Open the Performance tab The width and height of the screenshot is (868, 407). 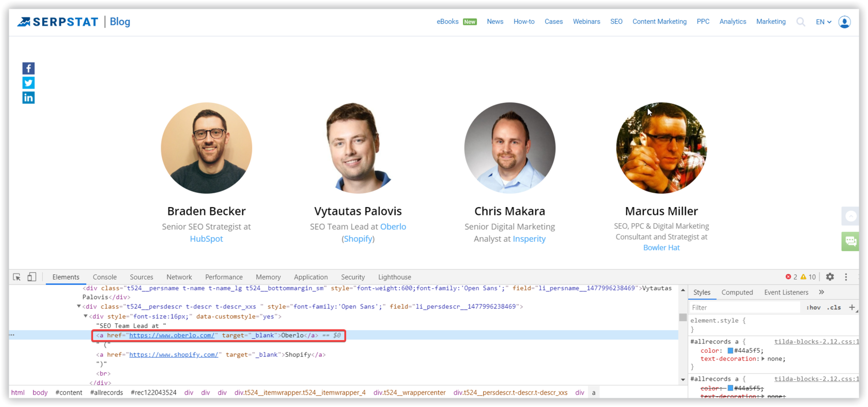(224, 277)
